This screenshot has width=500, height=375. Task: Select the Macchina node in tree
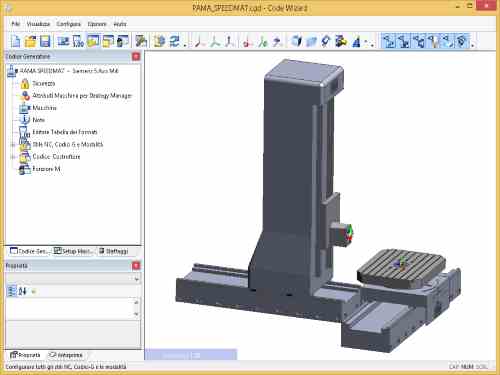click(x=44, y=108)
